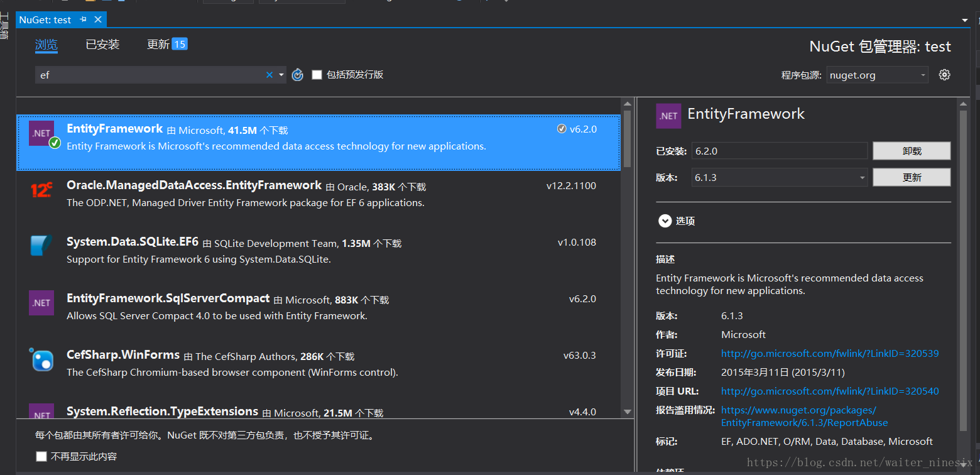
Task: Switch to the Updates tab
Action: coord(158,44)
